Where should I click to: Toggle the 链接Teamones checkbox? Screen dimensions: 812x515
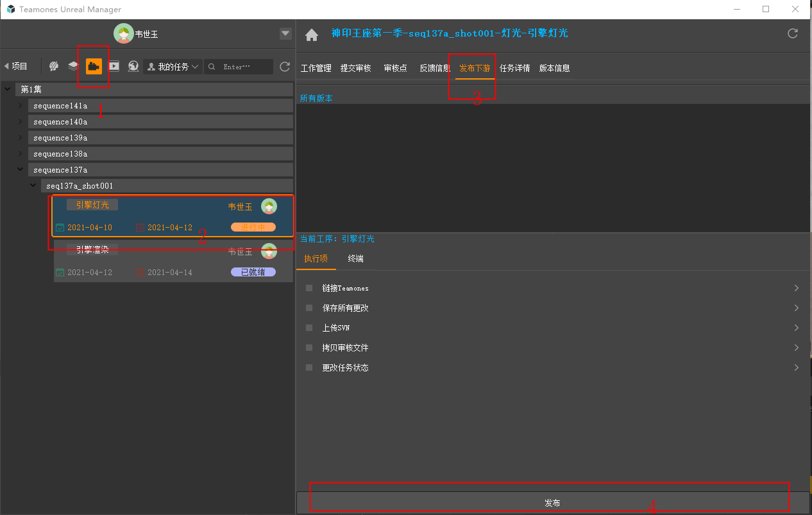coord(309,288)
